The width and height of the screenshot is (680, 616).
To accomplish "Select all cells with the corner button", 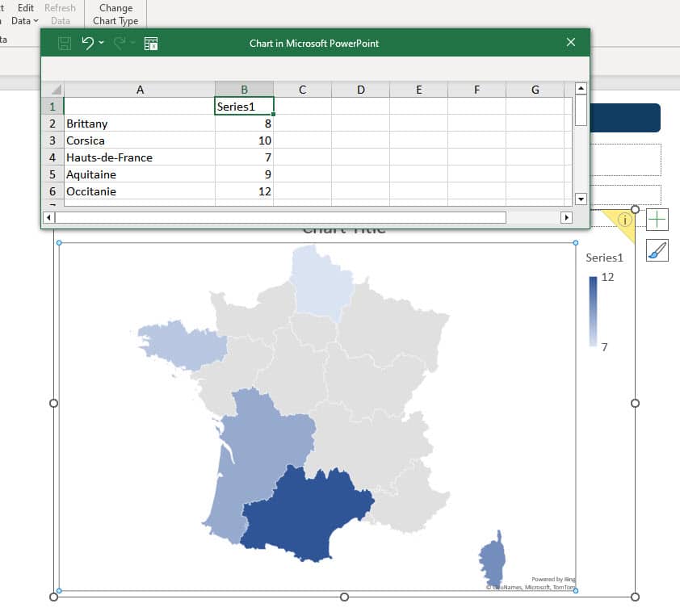I will pyautogui.click(x=53, y=89).
